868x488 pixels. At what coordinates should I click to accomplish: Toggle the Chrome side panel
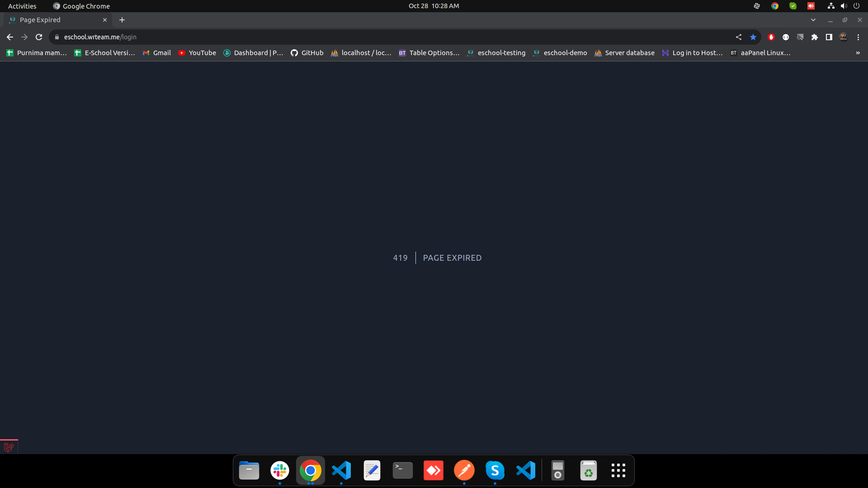pos(829,37)
